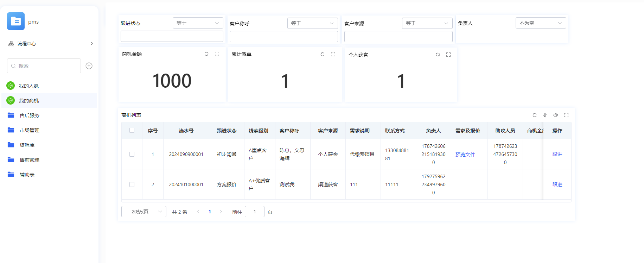The width and height of the screenshot is (644, 263).
Task: Refresh the 个人获客 card
Action: [x=438, y=55]
